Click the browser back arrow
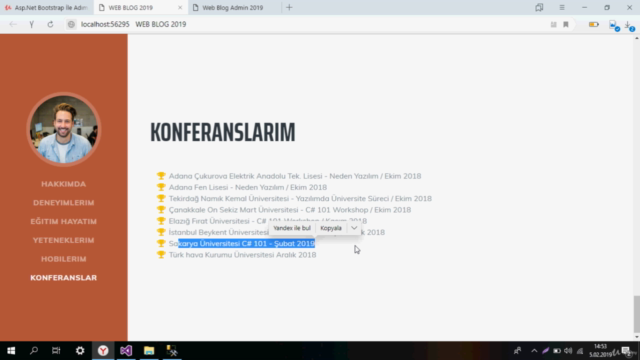The image size is (640, 360). coord(13,24)
